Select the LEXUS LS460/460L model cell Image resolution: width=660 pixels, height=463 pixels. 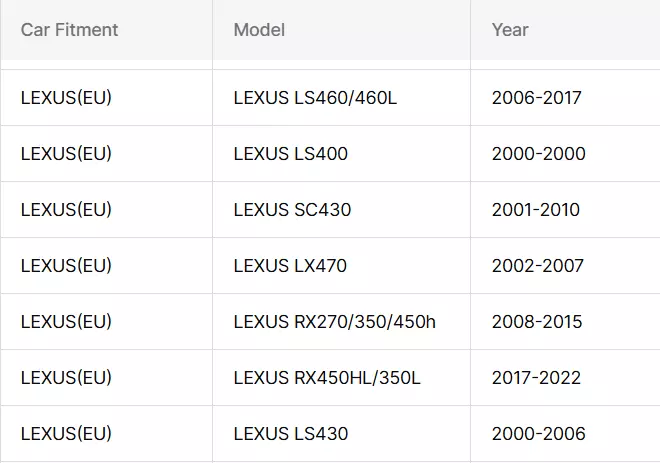click(x=341, y=98)
